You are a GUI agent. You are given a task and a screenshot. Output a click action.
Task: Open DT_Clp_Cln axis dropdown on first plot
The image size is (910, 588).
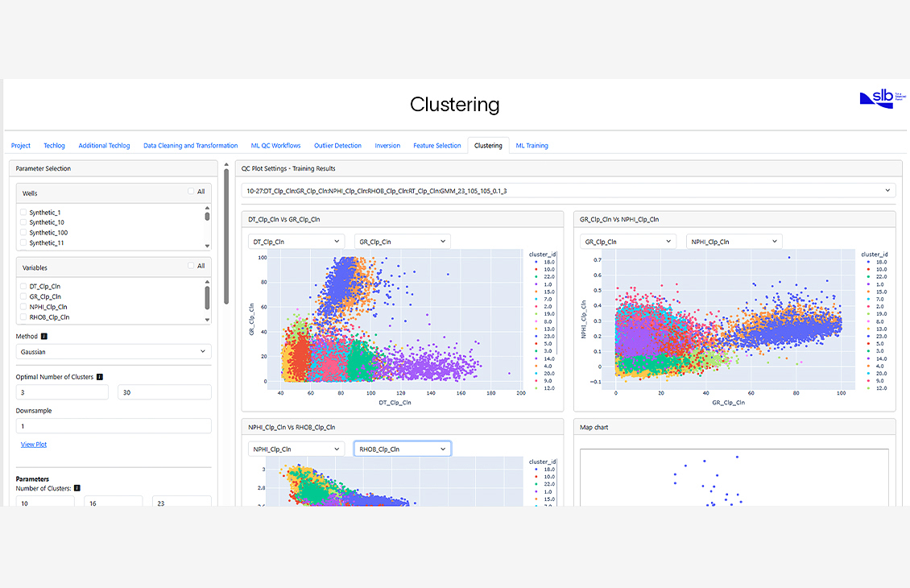(x=296, y=240)
